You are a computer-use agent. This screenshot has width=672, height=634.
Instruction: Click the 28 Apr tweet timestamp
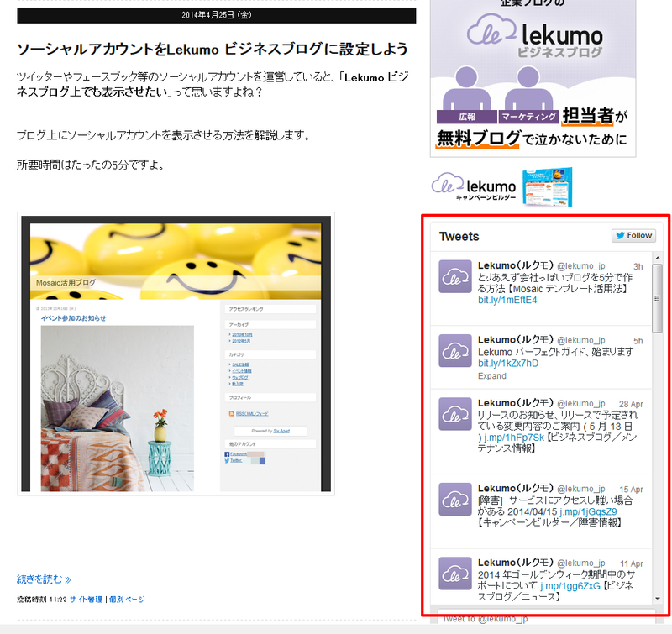click(631, 404)
